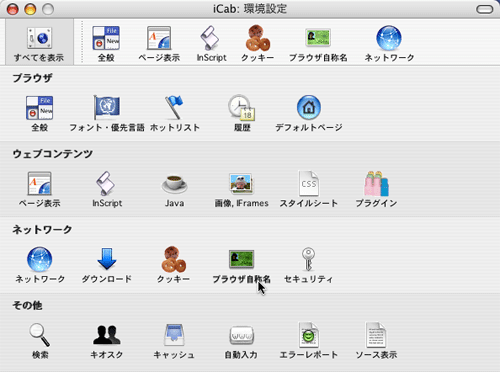Open ページ表示 in the top toolbar
The image size is (500, 372).
click(159, 38)
